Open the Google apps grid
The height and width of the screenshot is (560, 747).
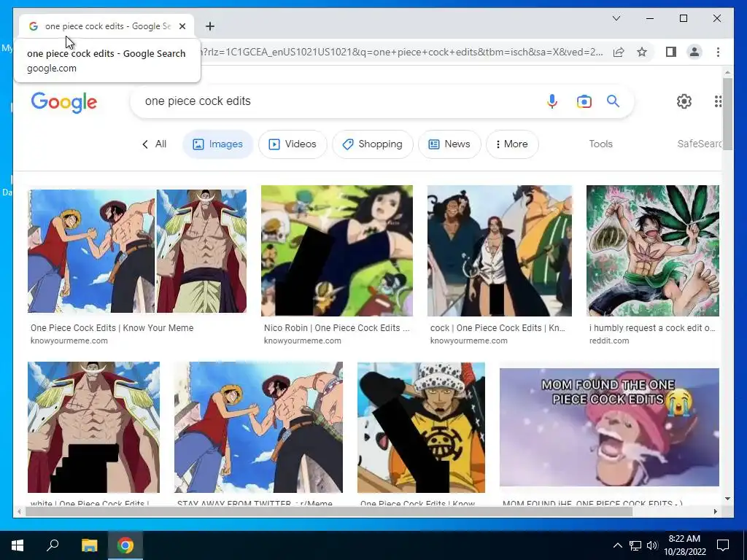[x=718, y=101]
